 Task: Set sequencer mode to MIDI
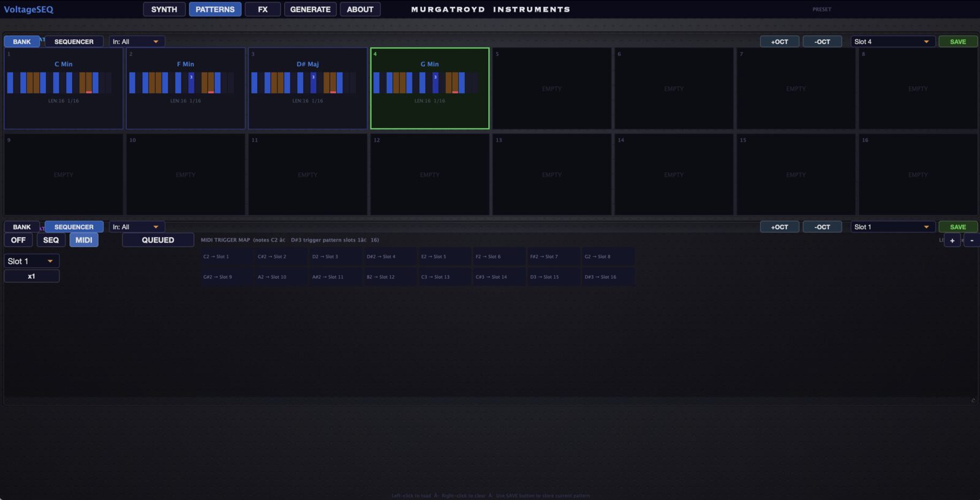84,240
